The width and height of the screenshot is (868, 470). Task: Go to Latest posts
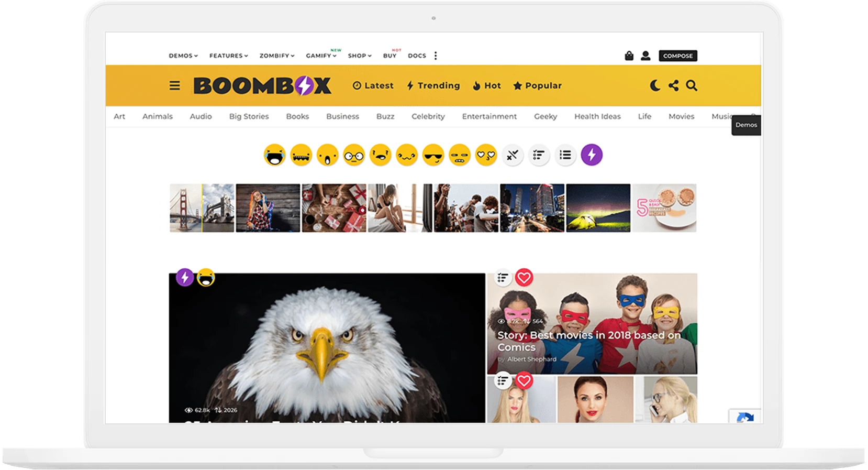click(x=373, y=85)
